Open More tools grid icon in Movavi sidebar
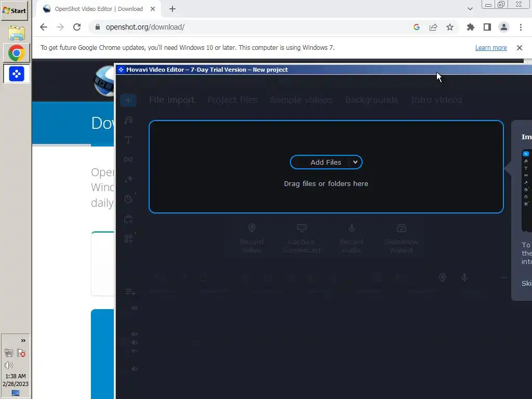The image size is (532, 399). 128,238
